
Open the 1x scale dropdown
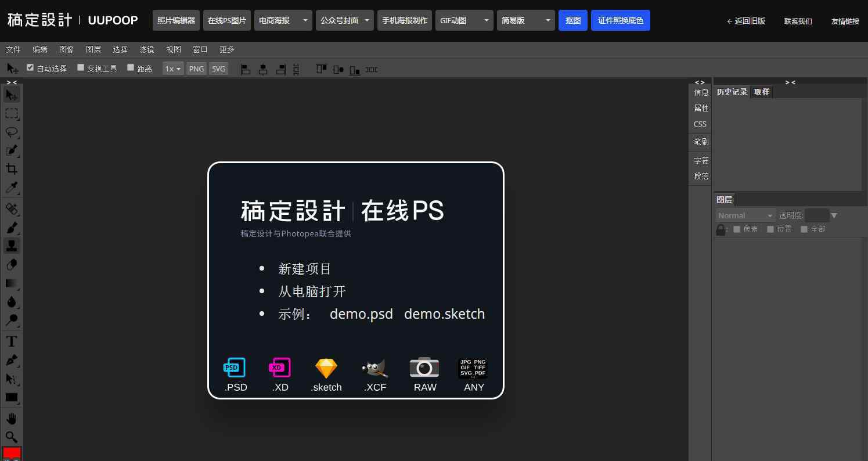click(173, 69)
